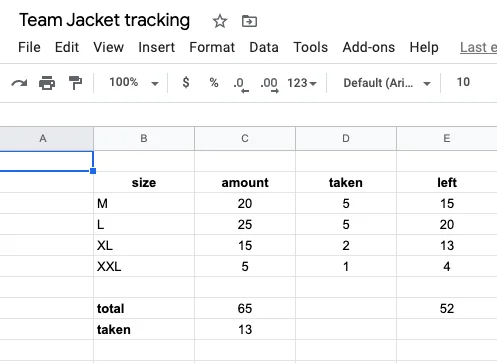Format as percent with % icon
Viewport: 497px width, 363px height.
214,82
